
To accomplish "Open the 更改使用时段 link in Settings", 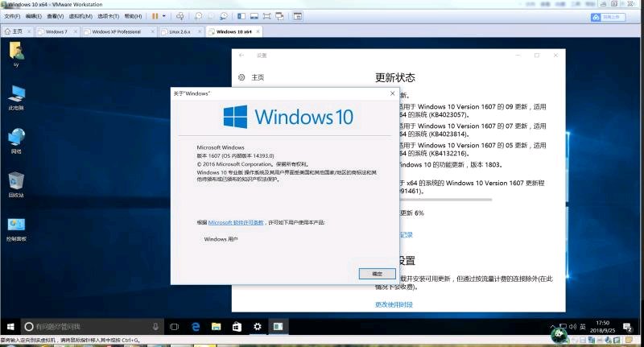I will click(394, 304).
